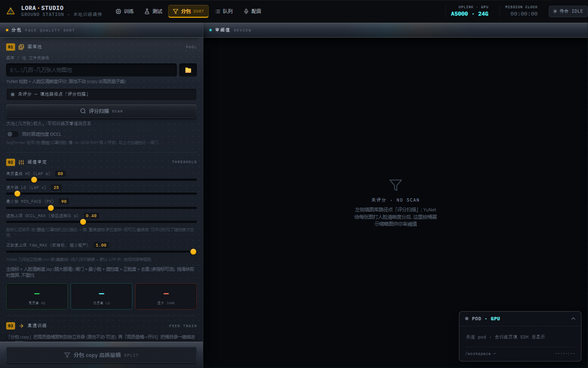Click the 直通训练 arrow section icon

21,326
